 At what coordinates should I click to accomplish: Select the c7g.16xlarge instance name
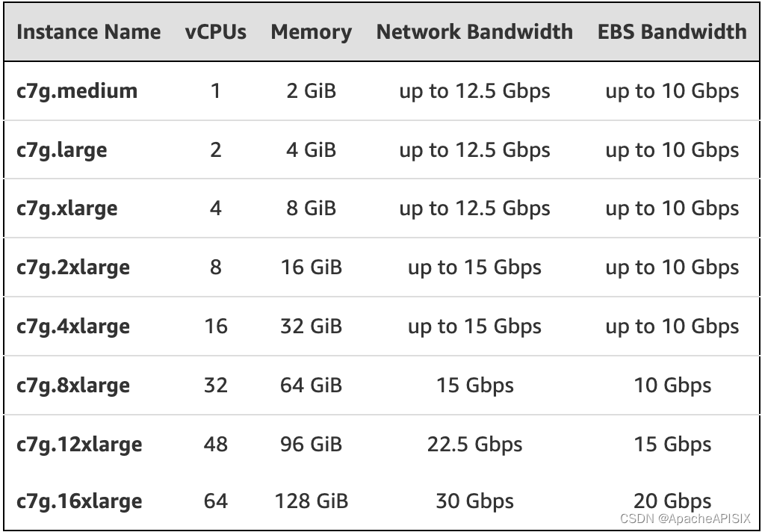(79, 501)
